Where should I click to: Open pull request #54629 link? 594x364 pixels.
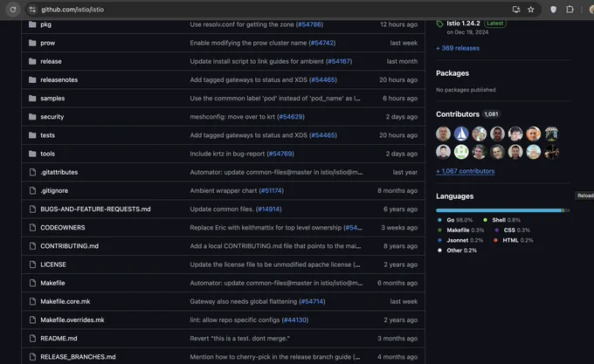291,117
